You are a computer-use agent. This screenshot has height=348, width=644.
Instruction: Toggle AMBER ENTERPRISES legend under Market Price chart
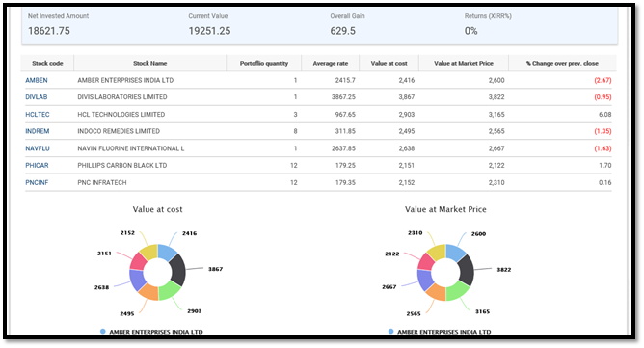click(440, 332)
